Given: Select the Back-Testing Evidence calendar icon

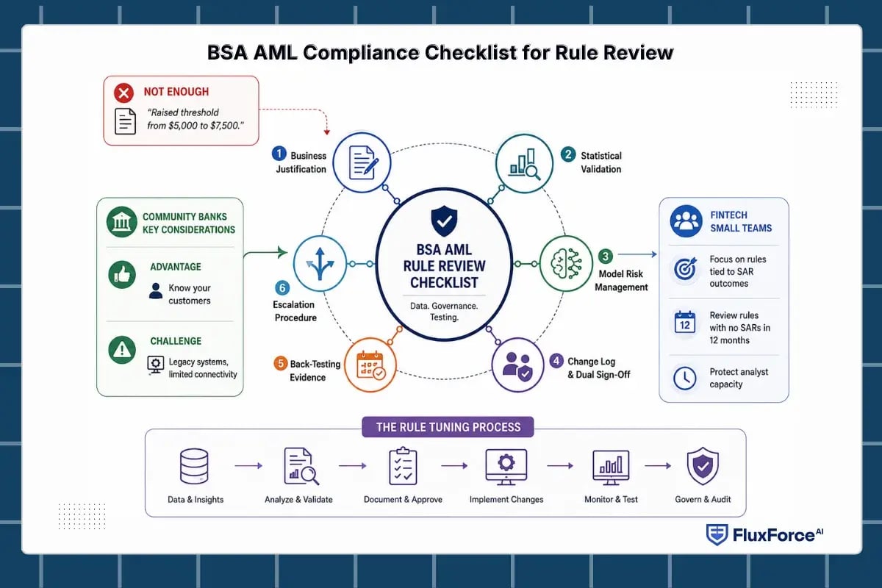Looking at the screenshot, I should [370, 365].
